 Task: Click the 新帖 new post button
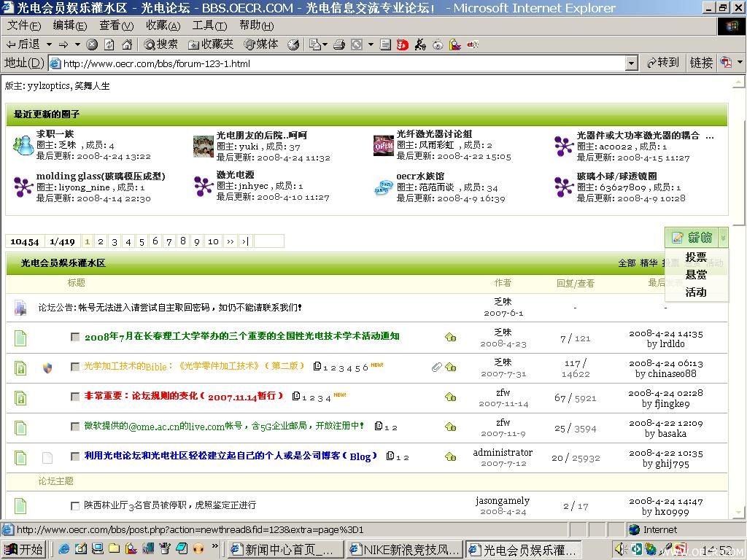coord(692,237)
